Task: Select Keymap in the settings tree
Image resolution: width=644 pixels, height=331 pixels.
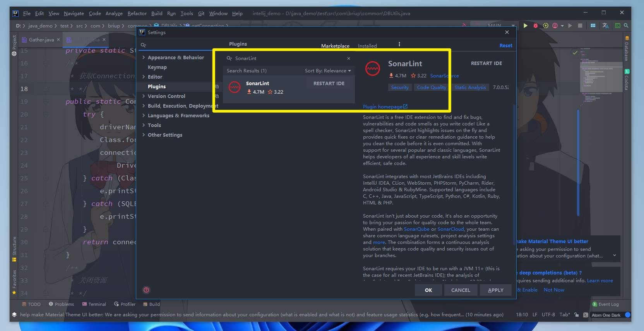Action: pos(157,67)
